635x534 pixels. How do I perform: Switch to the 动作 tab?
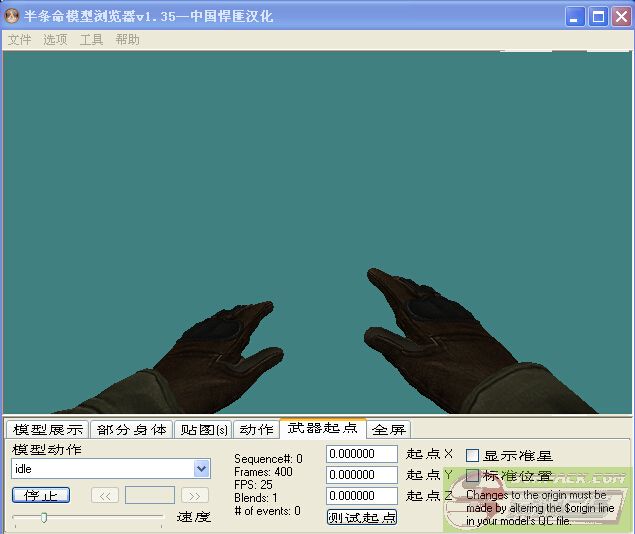(256, 429)
